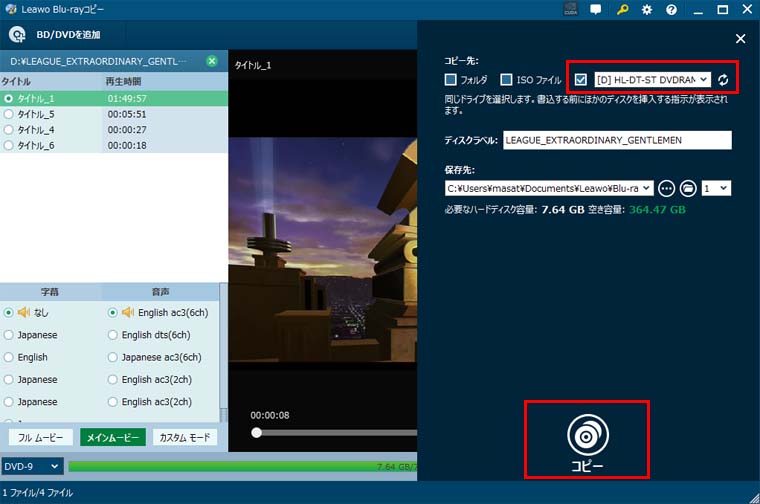Open the help question mark icon
This screenshot has width=760, height=504.
point(671,10)
